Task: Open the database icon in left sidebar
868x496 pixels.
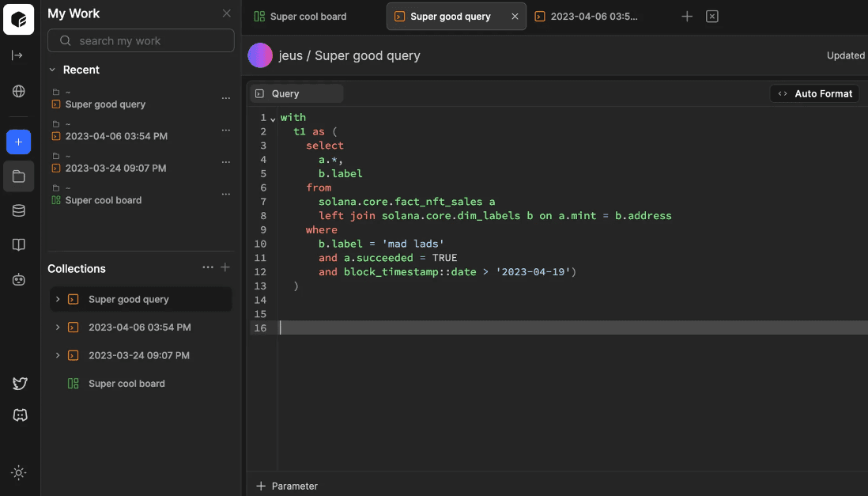Action: click(x=18, y=210)
